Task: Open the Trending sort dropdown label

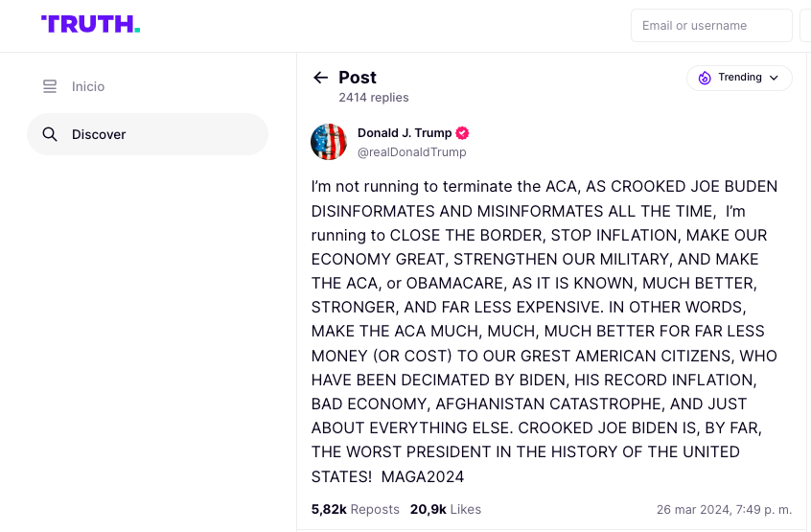Action: 740,78
